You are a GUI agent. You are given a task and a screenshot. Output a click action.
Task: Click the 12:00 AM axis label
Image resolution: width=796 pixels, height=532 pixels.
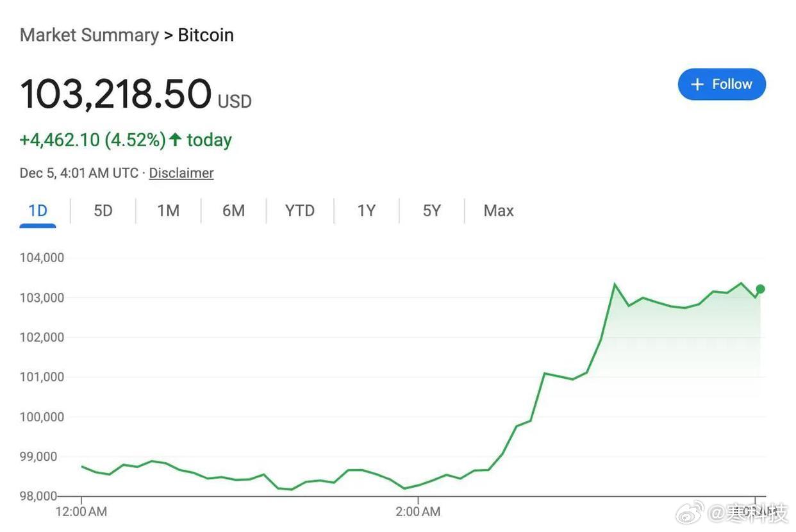point(81,511)
